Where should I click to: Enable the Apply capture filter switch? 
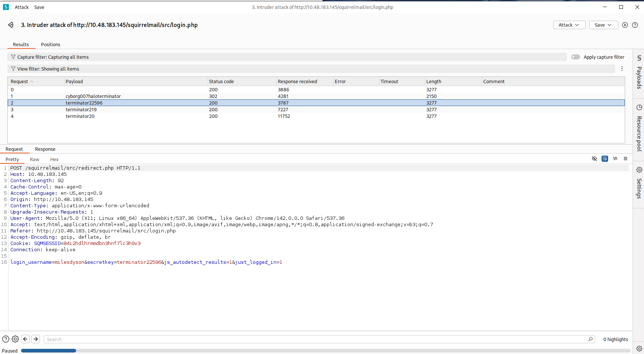[x=576, y=57]
